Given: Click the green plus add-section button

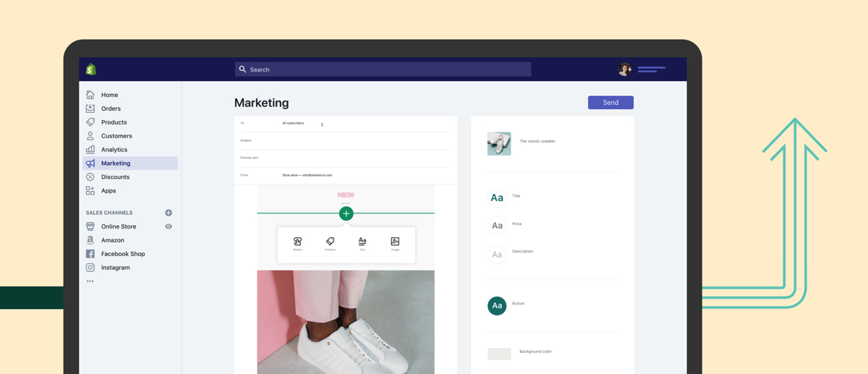Looking at the screenshot, I should pos(346,213).
